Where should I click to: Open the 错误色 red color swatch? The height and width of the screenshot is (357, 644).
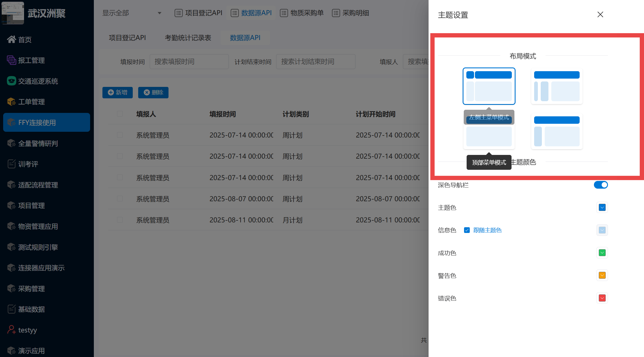(602, 298)
